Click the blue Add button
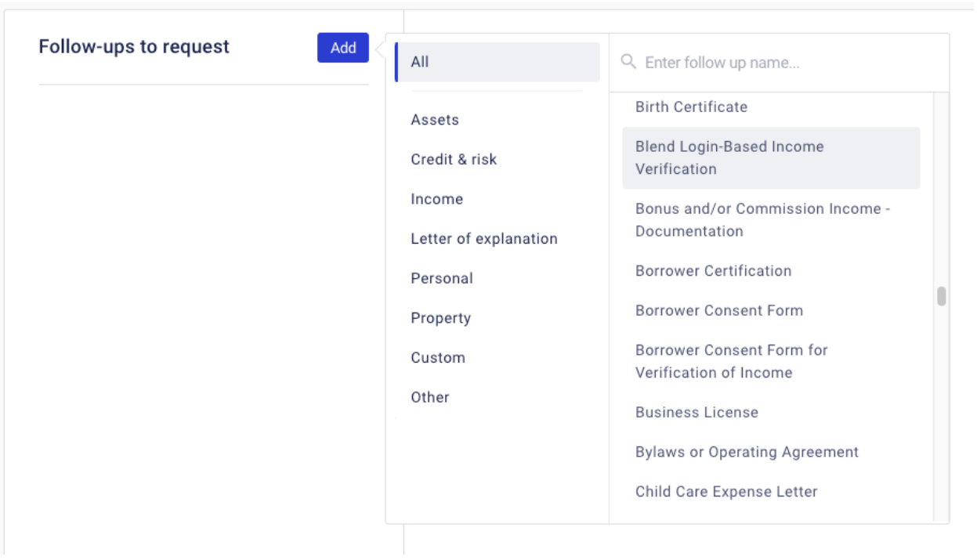The height and width of the screenshot is (560, 977). click(x=342, y=48)
